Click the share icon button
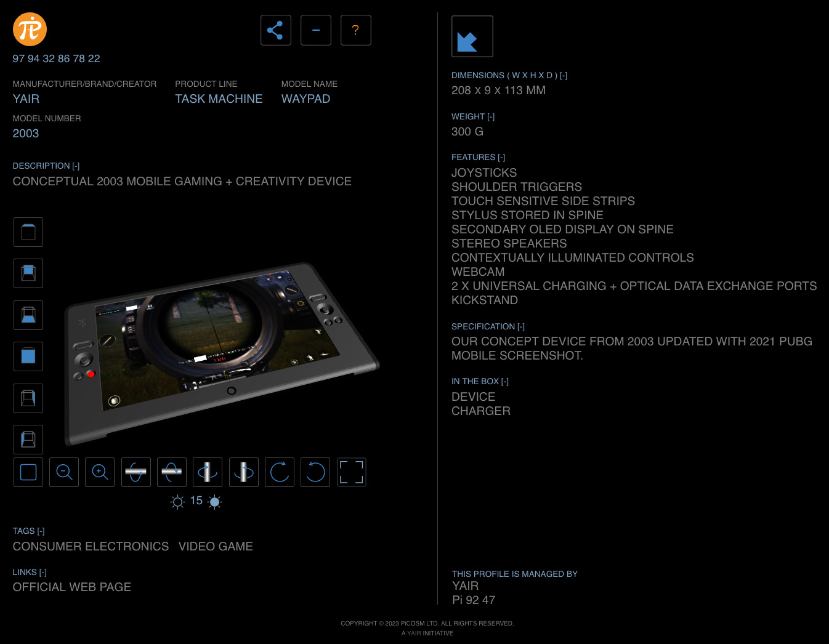The image size is (829, 644). 276,30
